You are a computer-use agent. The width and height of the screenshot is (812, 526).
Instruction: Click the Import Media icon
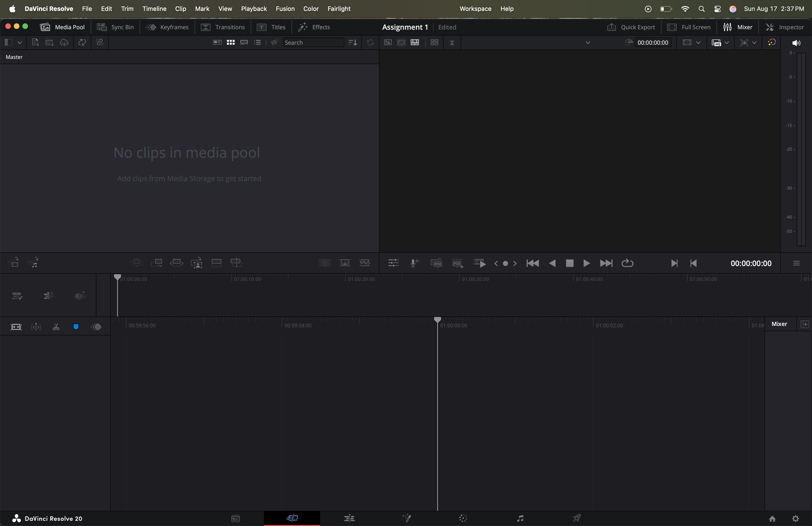(35, 42)
